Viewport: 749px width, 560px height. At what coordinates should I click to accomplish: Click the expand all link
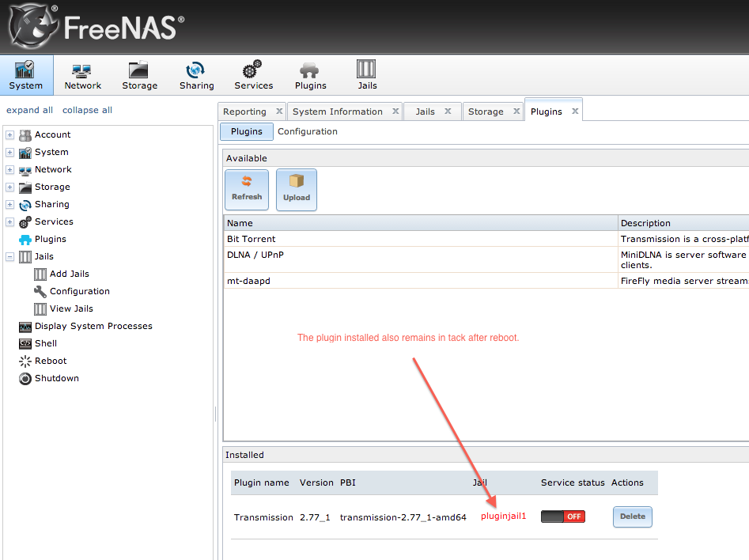[x=29, y=110]
